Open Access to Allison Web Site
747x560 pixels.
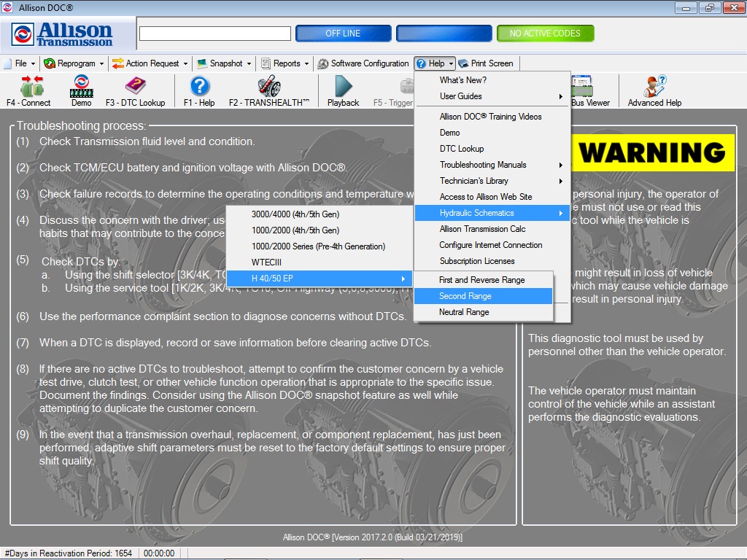coord(492,197)
